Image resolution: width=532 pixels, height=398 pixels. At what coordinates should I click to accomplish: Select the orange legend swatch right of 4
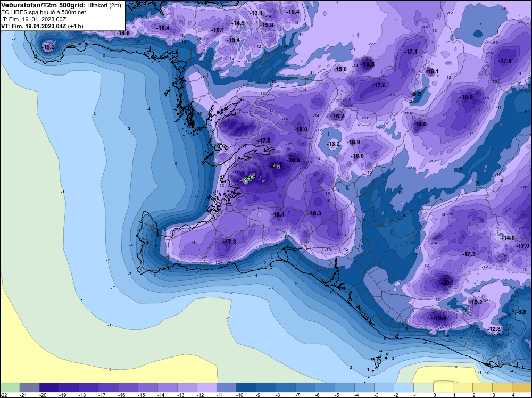click(522, 387)
